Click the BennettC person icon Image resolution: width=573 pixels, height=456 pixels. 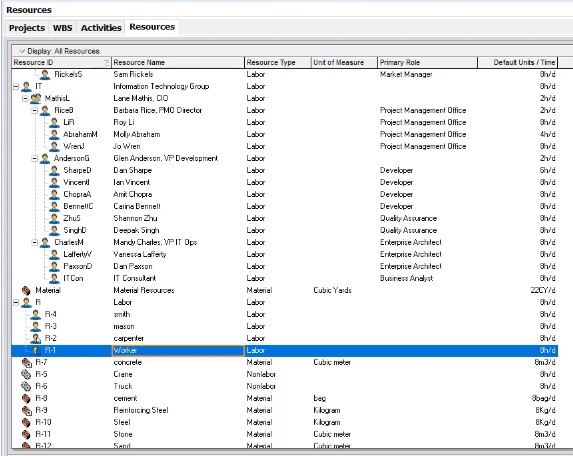tap(54, 206)
